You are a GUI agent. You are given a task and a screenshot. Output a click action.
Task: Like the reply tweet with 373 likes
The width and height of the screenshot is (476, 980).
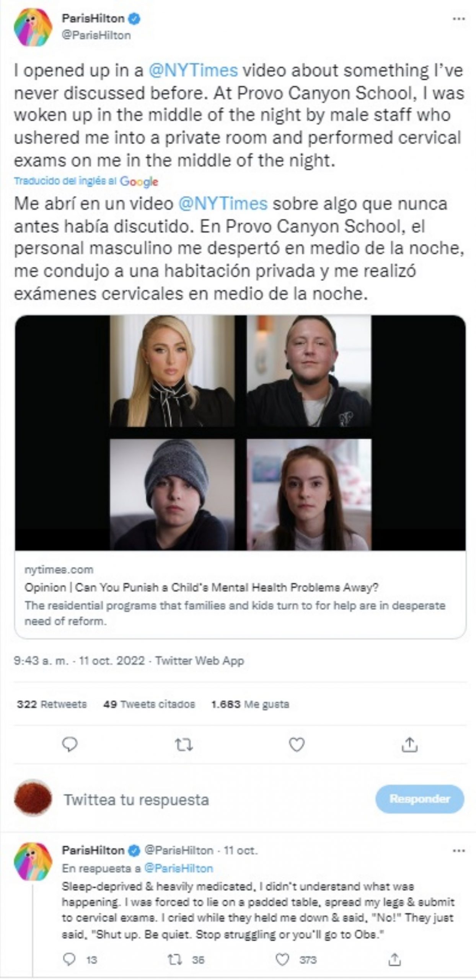(282, 959)
